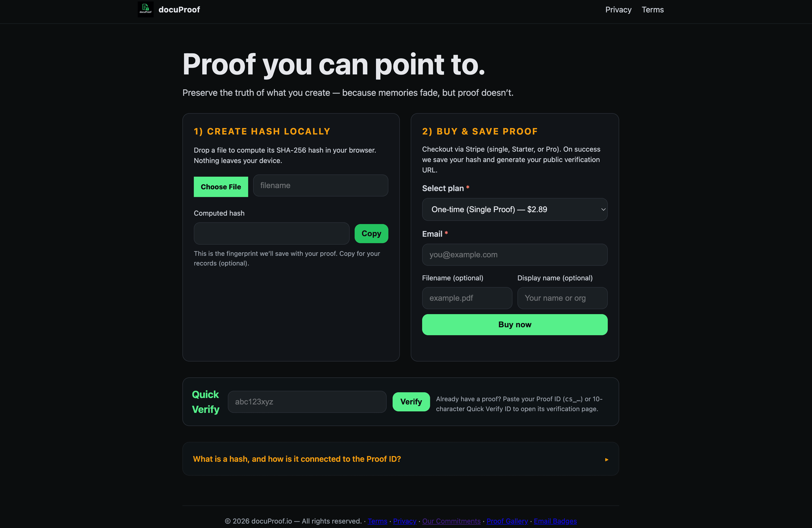Image resolution: width=812 pixels, height=528 pixels.
Task: Click the Choose File button
Action: [x=220, y=187]
